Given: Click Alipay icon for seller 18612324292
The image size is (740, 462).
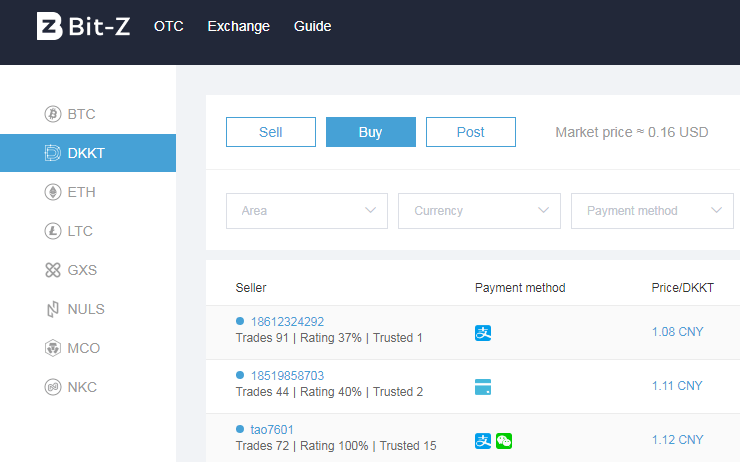Looking at the screenshot, I should (x=483, y=333).
